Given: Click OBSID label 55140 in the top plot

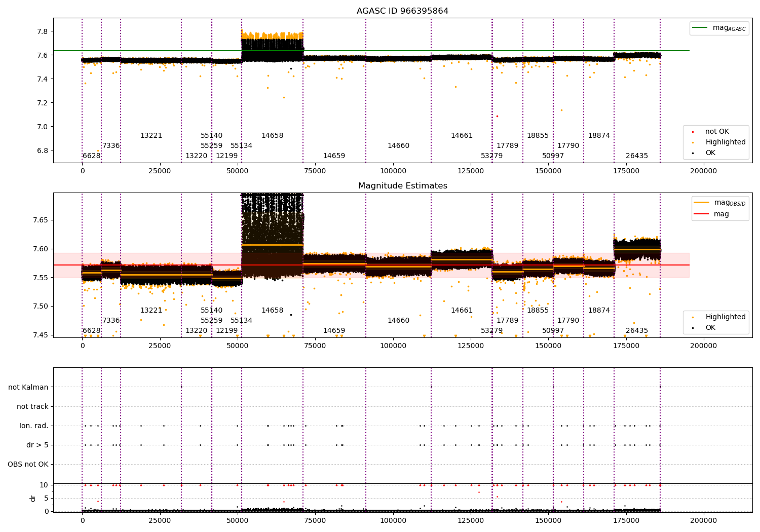Looking at the screenshot, I should [x=211, y=136].
